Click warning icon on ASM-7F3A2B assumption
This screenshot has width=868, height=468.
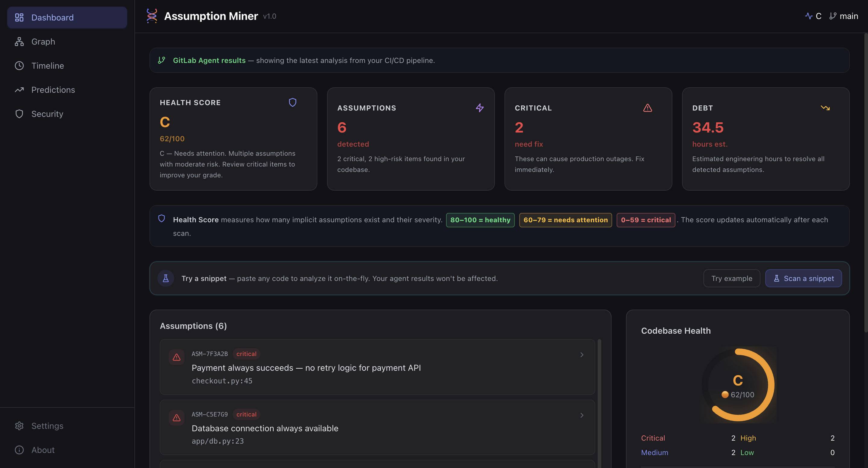click(x=177, y=357)
